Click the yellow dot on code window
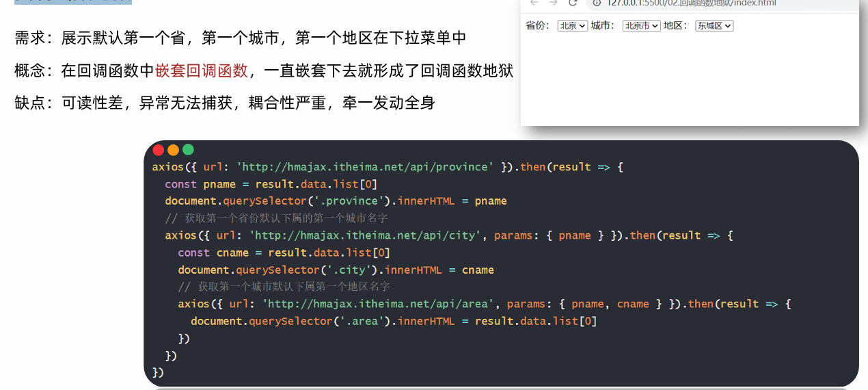This screenshot has height=390, width=868. coord(174,150)
